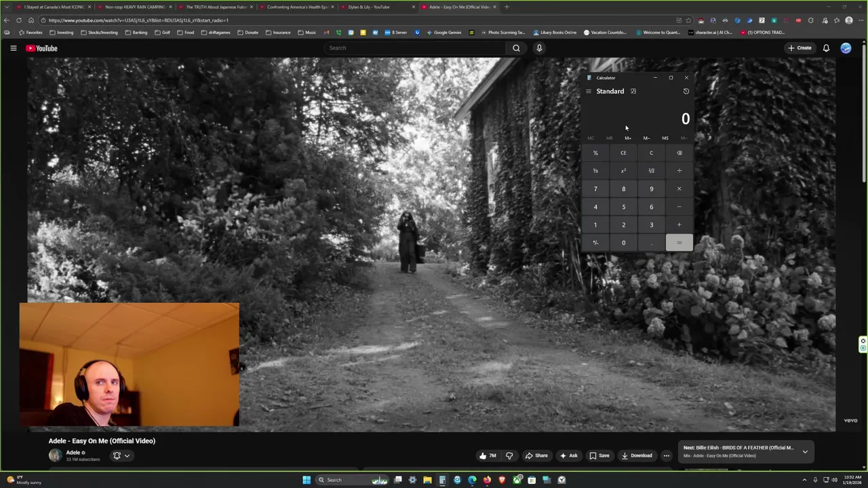Viewport: 868px width, 488px height.
Task: Open the volume icon in system tray
Action: 834,480
